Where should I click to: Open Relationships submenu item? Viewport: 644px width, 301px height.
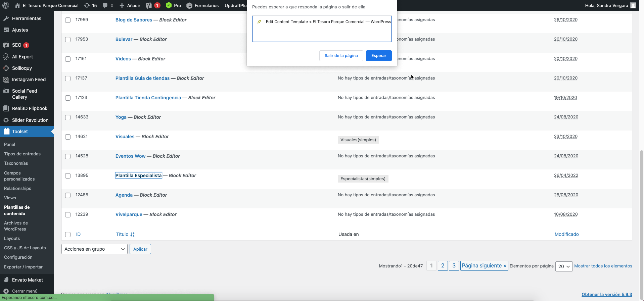(17, 188)
